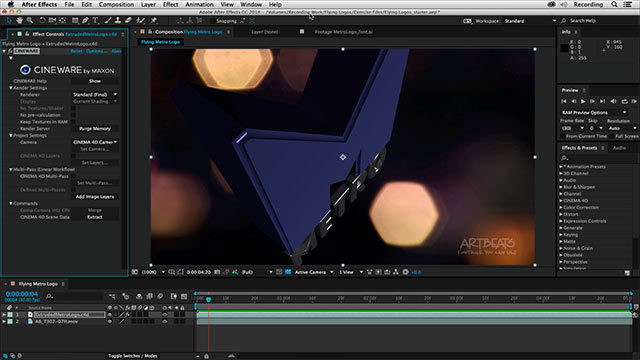Select the Rectangle shape tool

coord(75,20)
